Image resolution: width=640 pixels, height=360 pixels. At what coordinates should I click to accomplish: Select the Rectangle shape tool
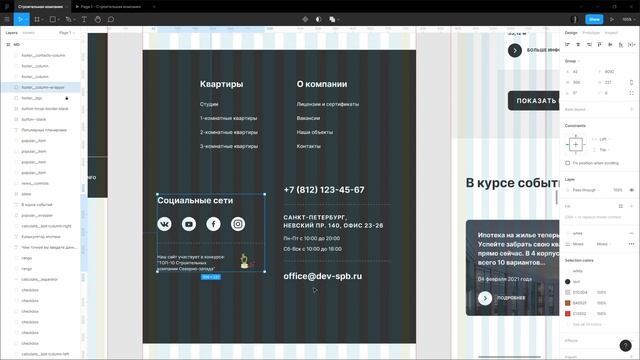(53, 19)
